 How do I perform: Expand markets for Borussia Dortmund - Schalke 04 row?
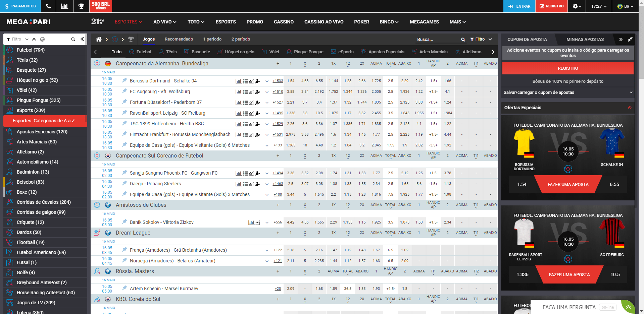click(267, 81)
